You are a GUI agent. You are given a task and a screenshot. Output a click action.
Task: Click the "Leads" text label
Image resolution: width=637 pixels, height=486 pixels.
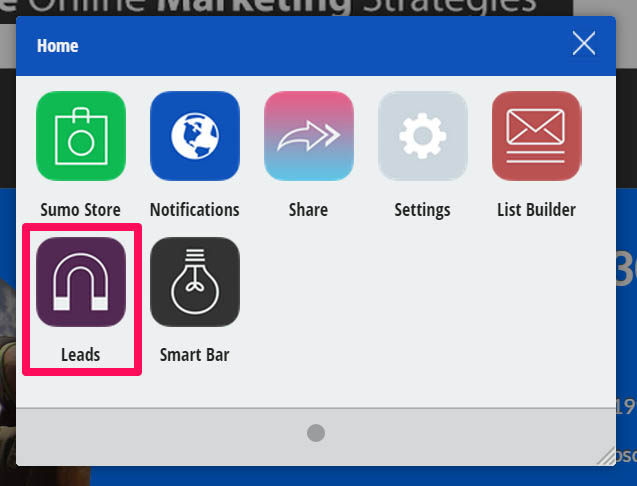click(x=80, y=355)
